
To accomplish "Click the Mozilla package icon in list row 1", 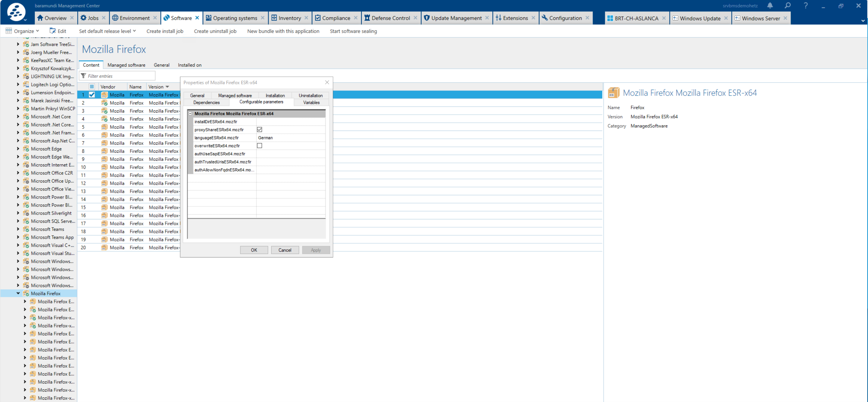I will pos(104,95).
